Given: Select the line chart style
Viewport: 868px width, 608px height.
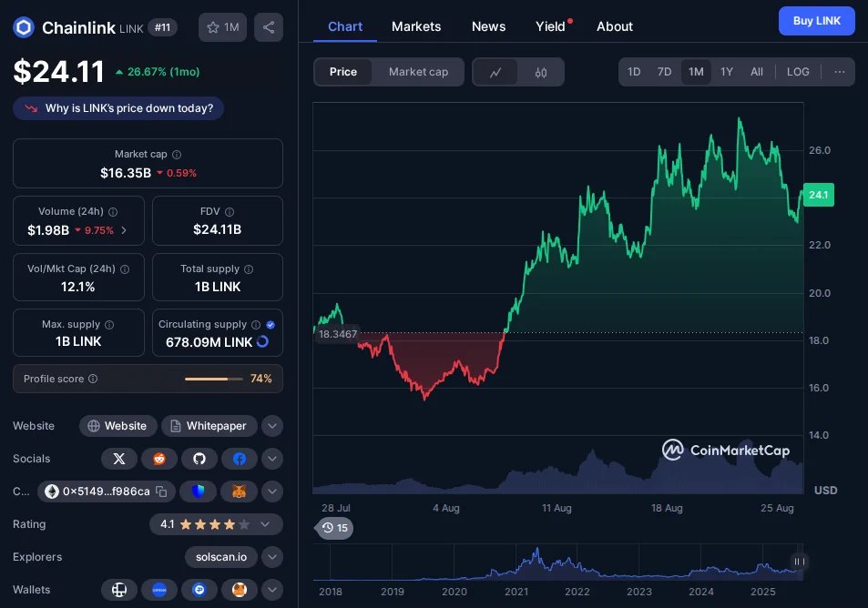Looking at the screenshot, I should pos(495,73).
